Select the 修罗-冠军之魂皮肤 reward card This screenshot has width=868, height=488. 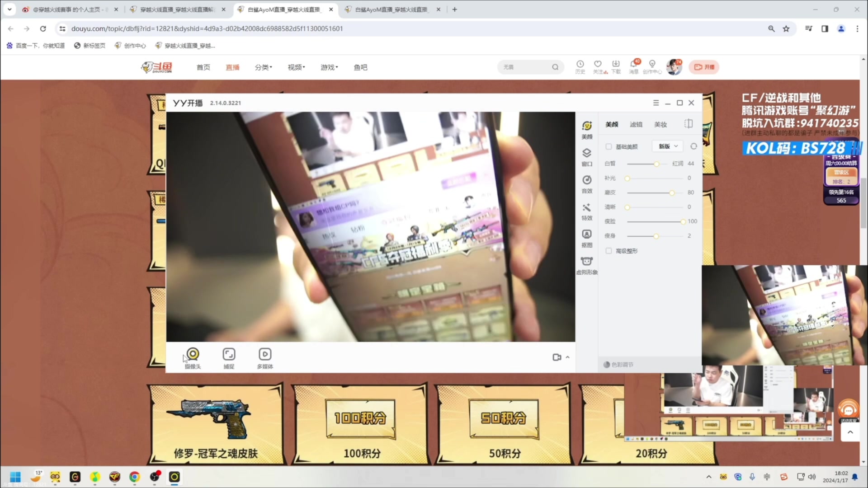[216, 424]
